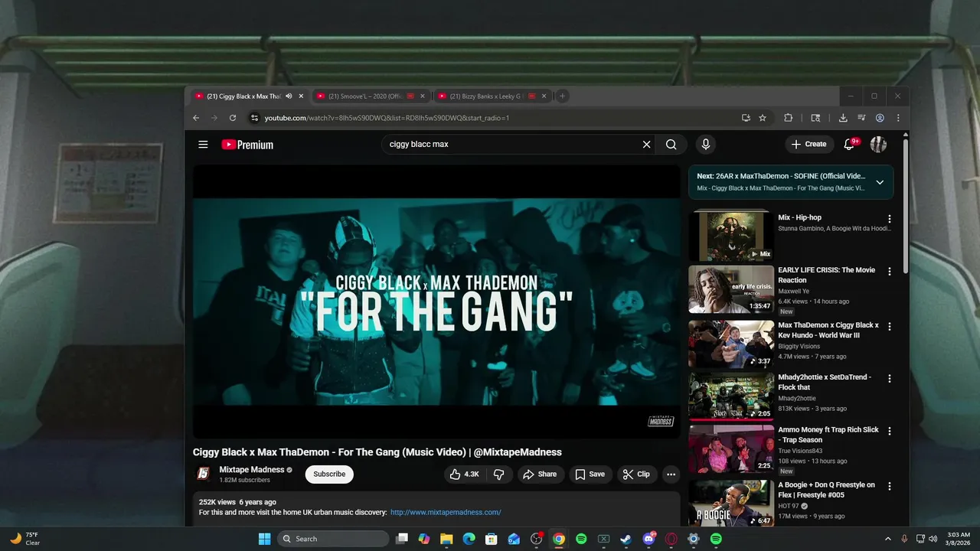980x551 pixels.
Task: Open the EARLY LIFE CRISIS thumbnail
Action: 731,289
